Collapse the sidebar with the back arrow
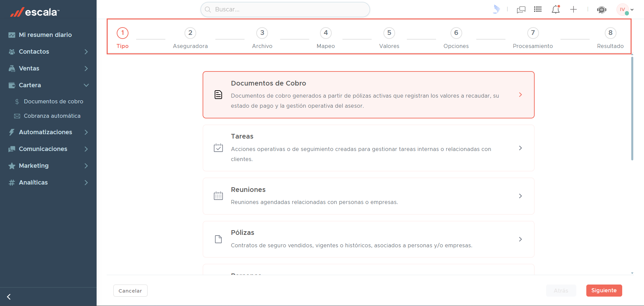This screenshot has width=644, height=306. [x=9, y=297]
